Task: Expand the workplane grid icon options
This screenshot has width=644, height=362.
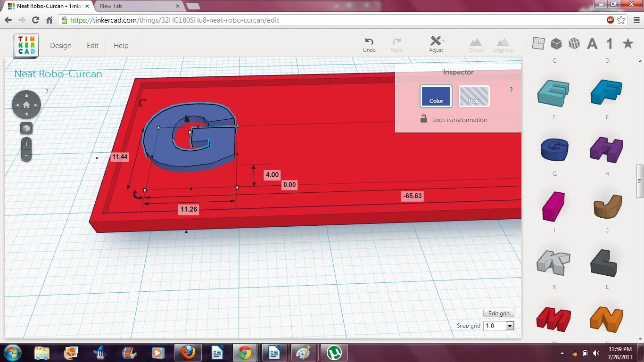Action: (537, 43)
